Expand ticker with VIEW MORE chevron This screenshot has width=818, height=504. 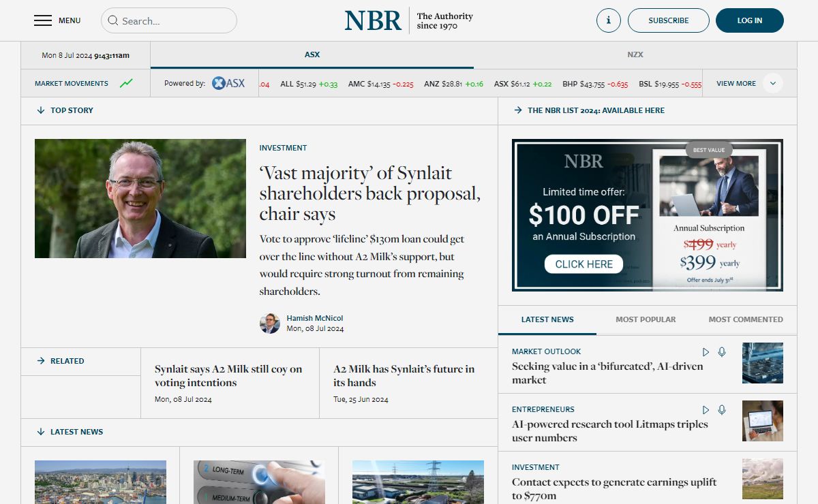773,83
